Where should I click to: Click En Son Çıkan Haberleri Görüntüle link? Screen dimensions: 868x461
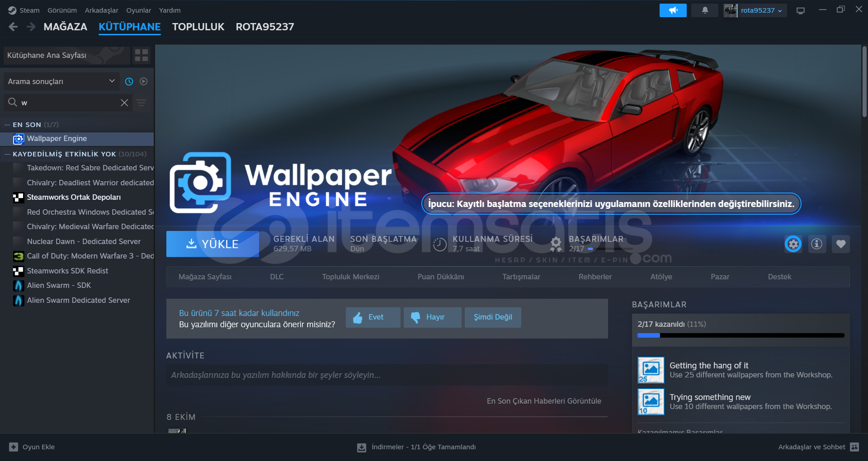pyautogui.click(x=544, y=401)
